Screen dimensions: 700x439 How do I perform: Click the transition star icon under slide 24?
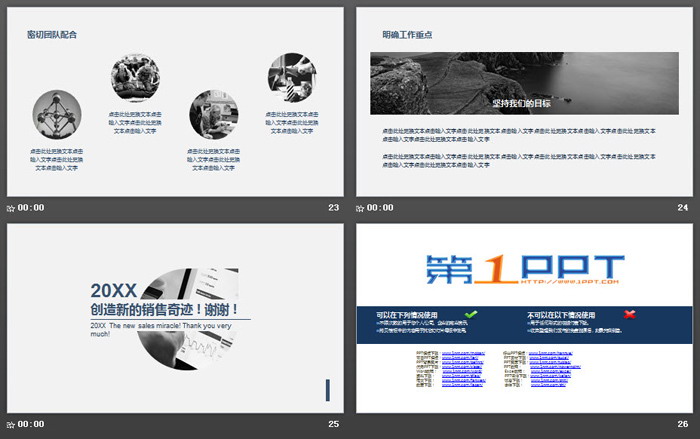[x=360, y=208]
